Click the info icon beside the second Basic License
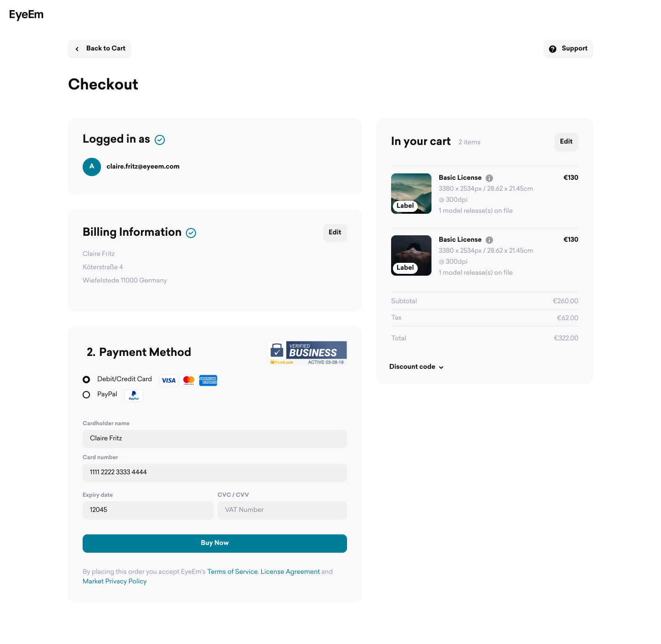Screen dimensions: 661x644 (489, 240)
